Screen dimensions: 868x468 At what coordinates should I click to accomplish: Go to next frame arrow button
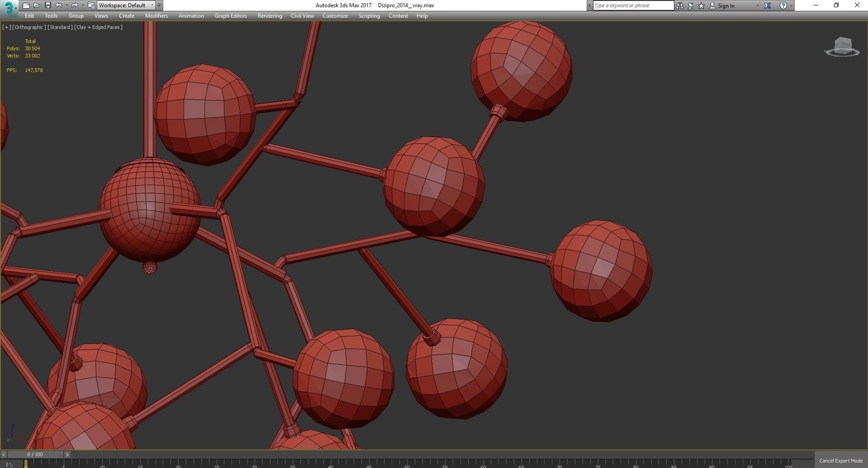[67, 454]
